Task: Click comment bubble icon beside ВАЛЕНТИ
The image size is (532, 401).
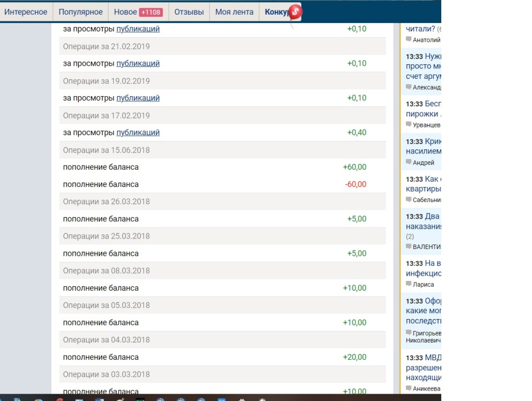Action: (x=409, y=246)
